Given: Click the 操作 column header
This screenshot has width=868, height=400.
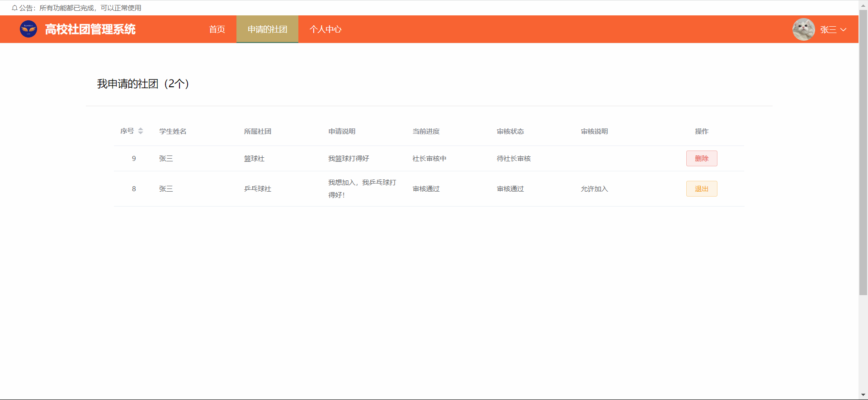Looking at the screenshot, I should point(702,132).
